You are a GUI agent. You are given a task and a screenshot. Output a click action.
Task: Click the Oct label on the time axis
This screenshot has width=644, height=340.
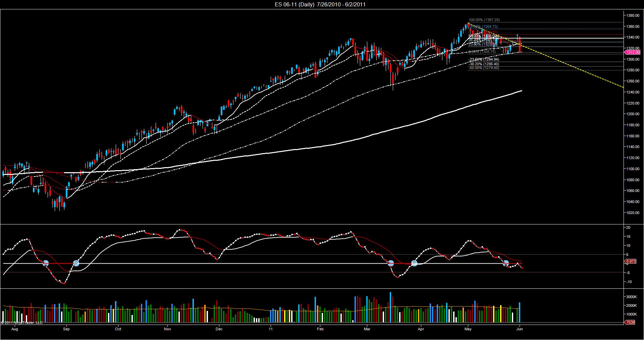(118, 329)
